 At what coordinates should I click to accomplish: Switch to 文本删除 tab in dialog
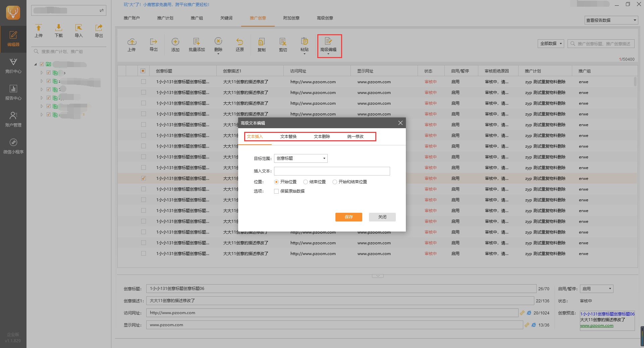pyautogui.click(x=322, y=137)
